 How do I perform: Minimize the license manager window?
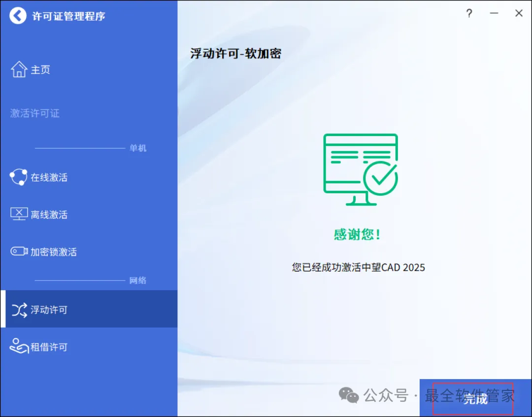coord(494,13)
